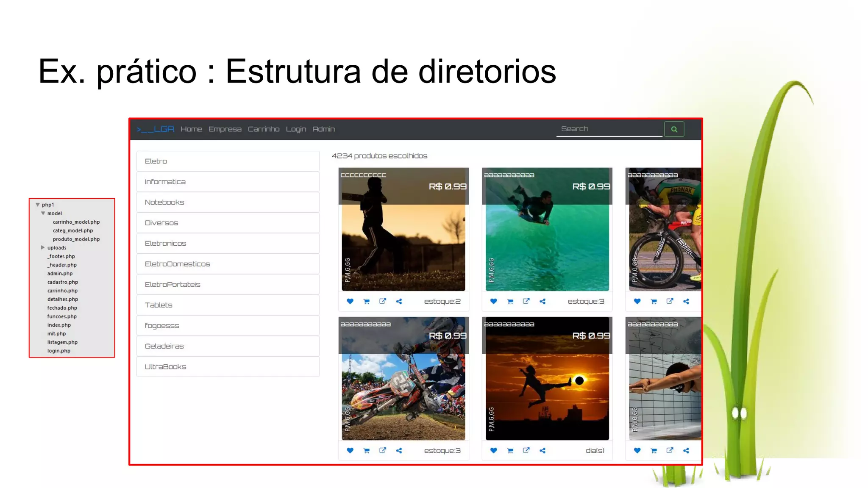
Task: Open external link icon under the cyclist product
Action: pos(670,301)
